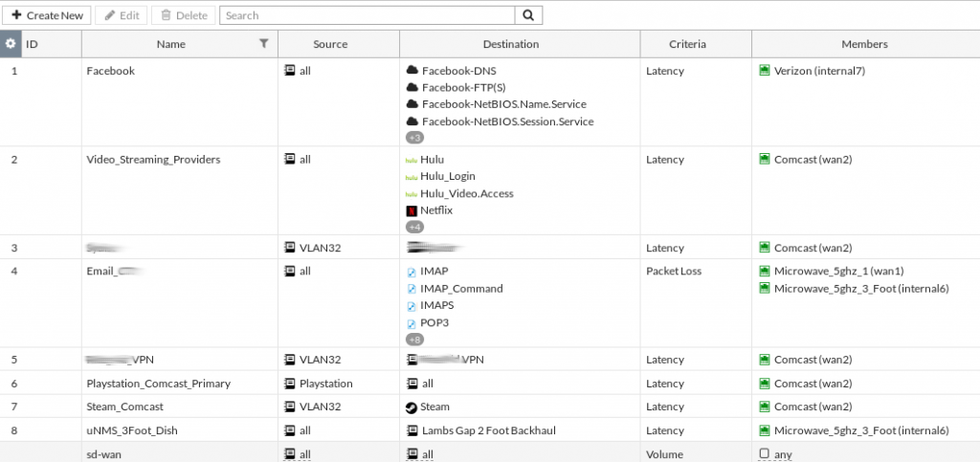
Task: Expand the +4 more destinations badge
Action: point(414,227)
